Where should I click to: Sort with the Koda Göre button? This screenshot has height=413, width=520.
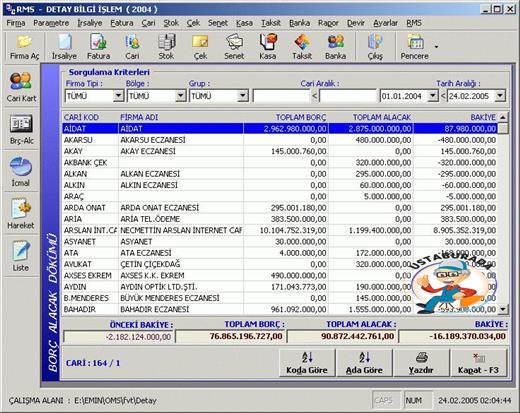pos(307,363)
